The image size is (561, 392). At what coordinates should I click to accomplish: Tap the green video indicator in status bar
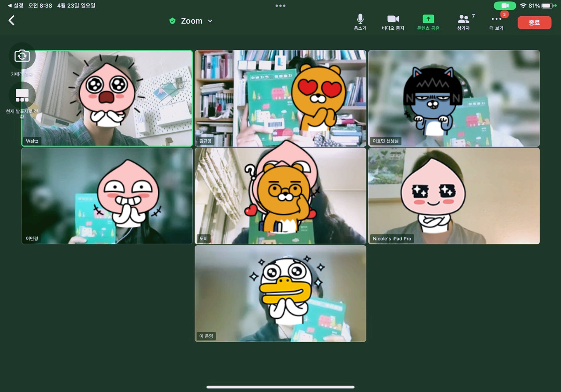pos(505,6)
